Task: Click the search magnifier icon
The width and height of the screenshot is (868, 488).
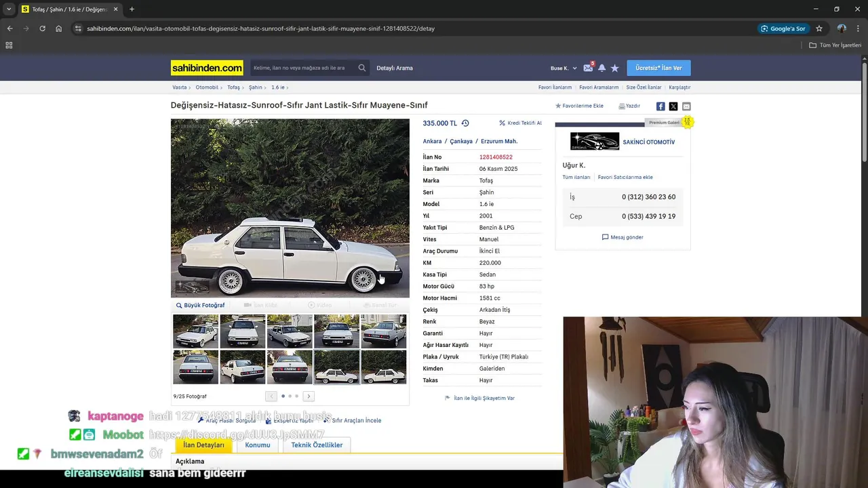Action: click(362, 68)
